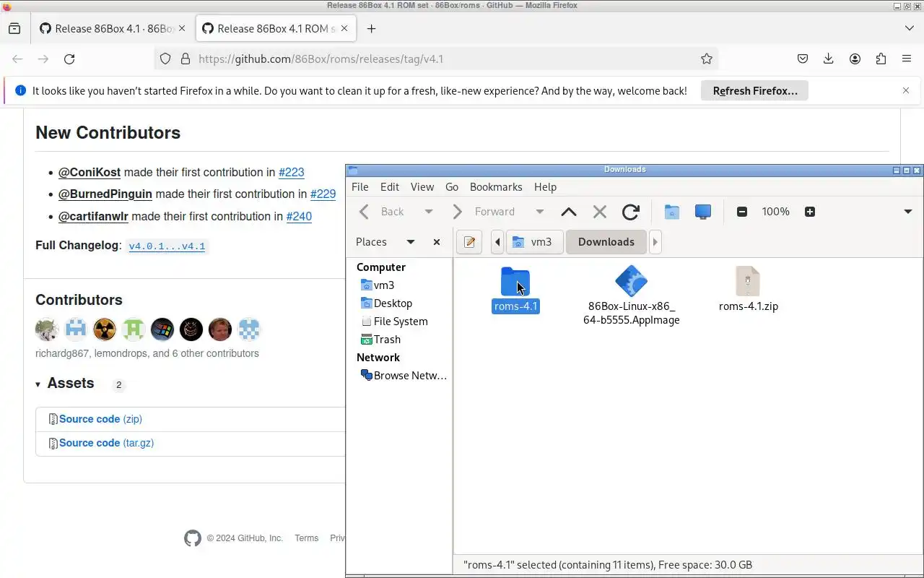The width and height of the screenshot is (924, 578).
Task: Zoom out with the minus button
Action: coord(741,212)
